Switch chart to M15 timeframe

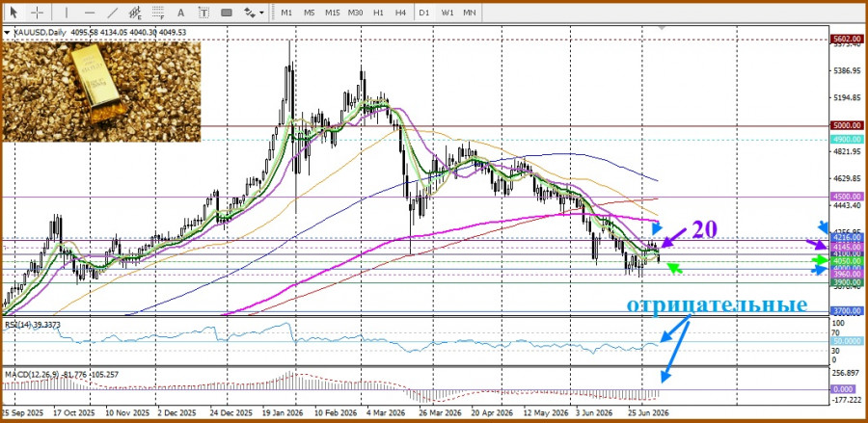[x=332, y=13]
